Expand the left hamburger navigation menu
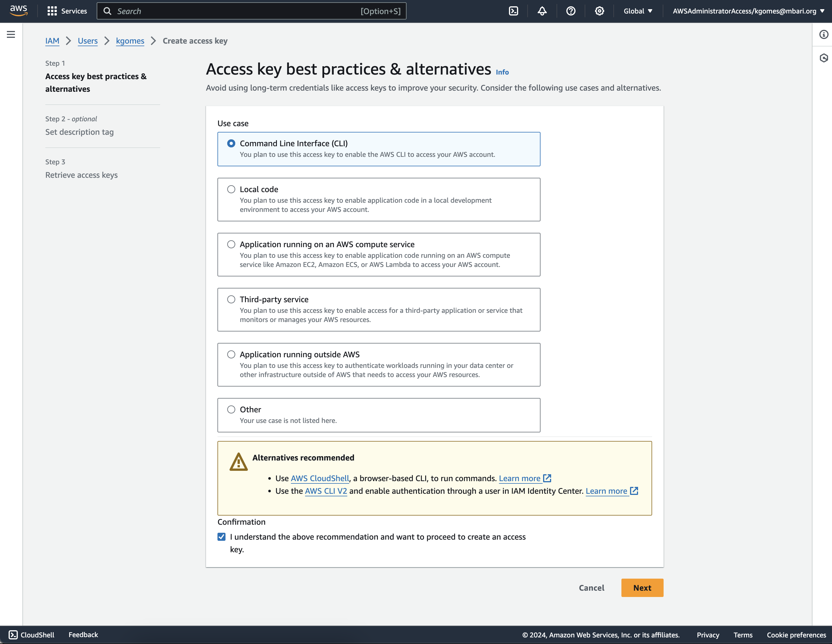The width and height of the screenshot is (832, 644). point(11,35)
